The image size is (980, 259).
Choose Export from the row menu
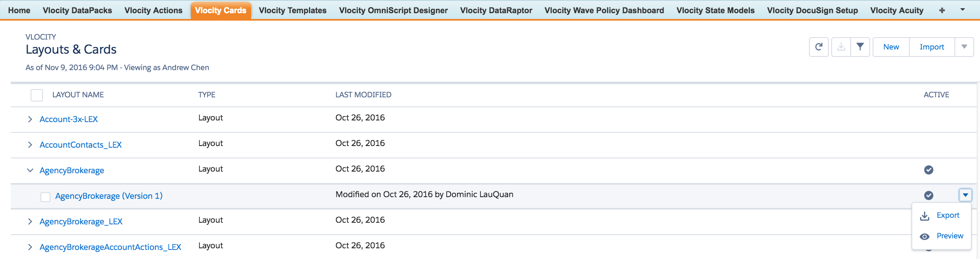[948, 215]
